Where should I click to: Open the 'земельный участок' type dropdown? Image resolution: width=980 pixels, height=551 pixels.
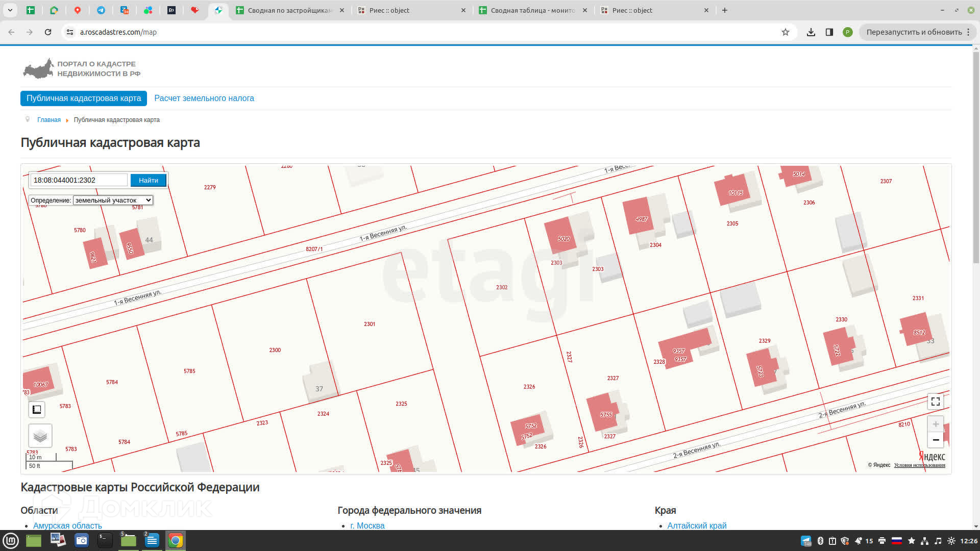click(x=113, y=201)
